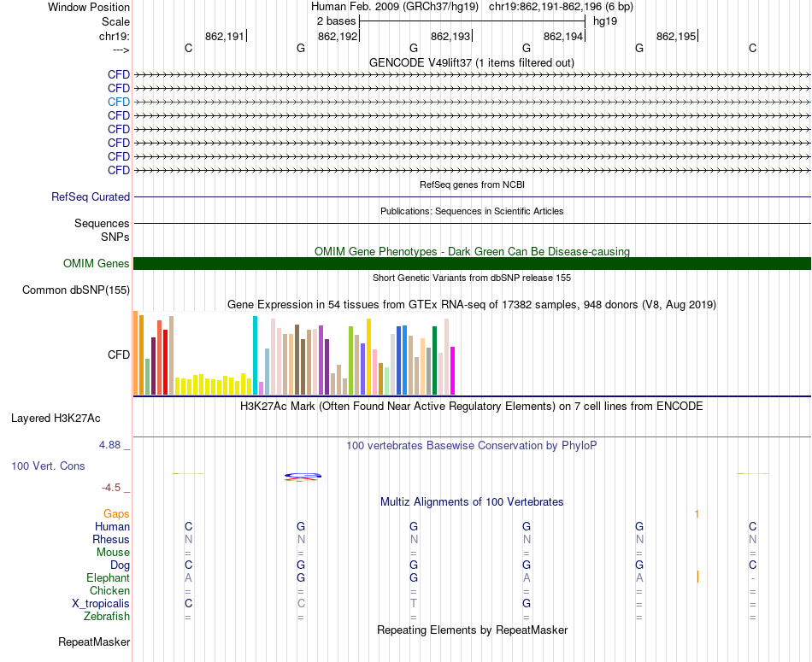
Task: Click the ---> sequence direction arrow label
Action: coord(121,50)
